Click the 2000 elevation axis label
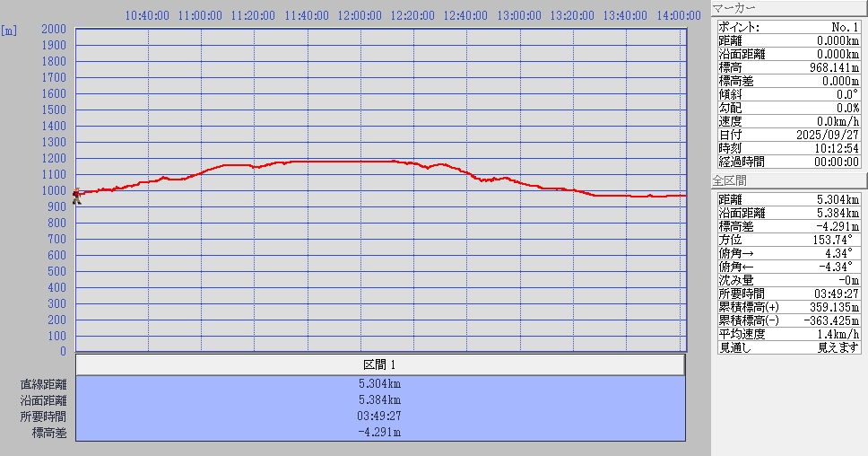The height and width of the screenshot is (456, 868). (x=54, y=30)
